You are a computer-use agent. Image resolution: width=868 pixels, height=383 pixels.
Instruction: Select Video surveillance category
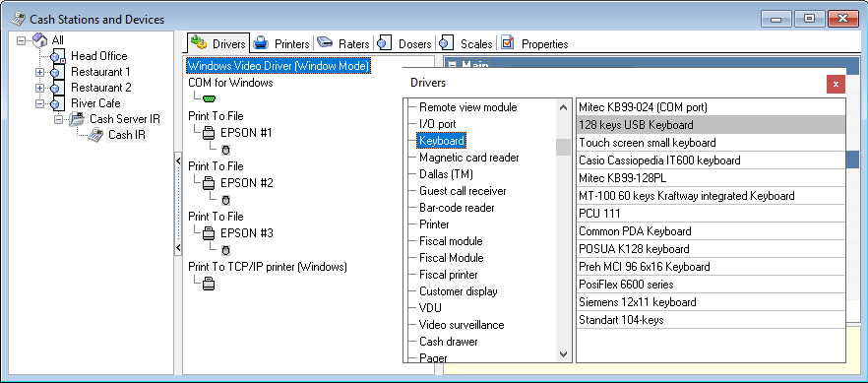tap(462, 325)
